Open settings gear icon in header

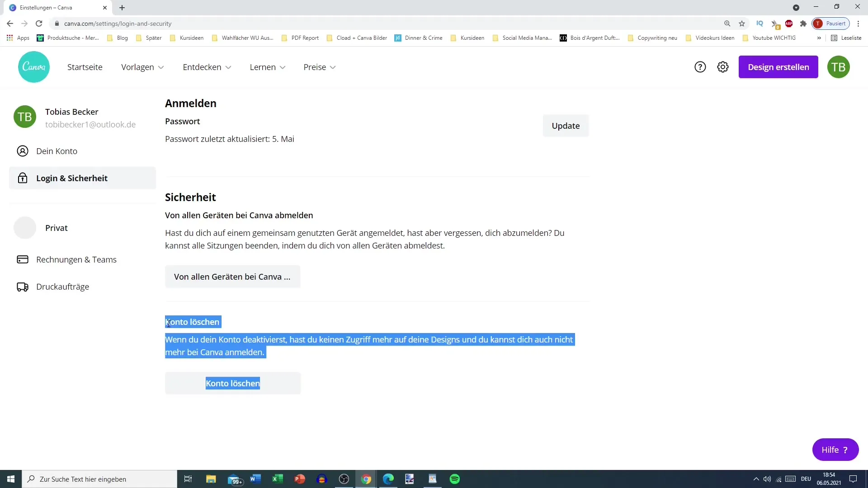tap(723, 67)
